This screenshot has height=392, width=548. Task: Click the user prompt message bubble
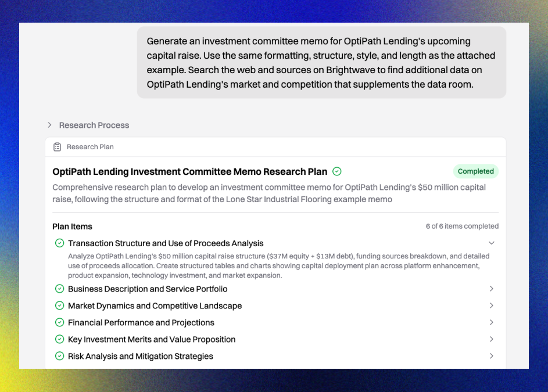click(321, 63)
